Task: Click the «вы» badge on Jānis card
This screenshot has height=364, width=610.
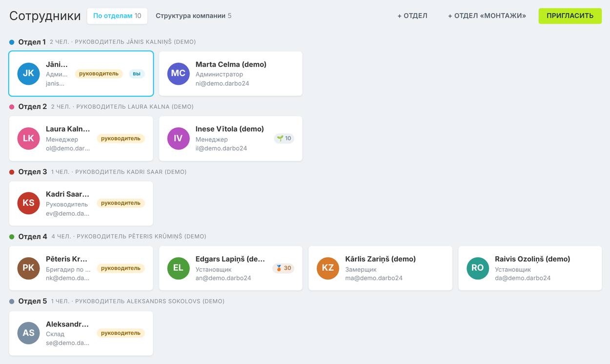Action: (137, 74)
